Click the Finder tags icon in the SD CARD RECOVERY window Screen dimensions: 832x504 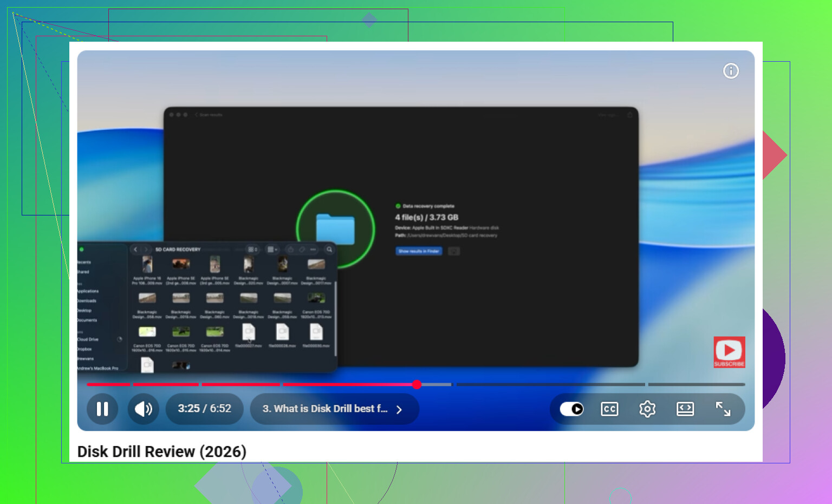(302, 250)
